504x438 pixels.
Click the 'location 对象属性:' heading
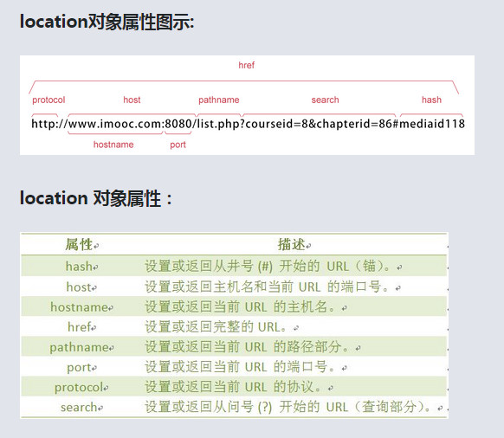(95, 198)
